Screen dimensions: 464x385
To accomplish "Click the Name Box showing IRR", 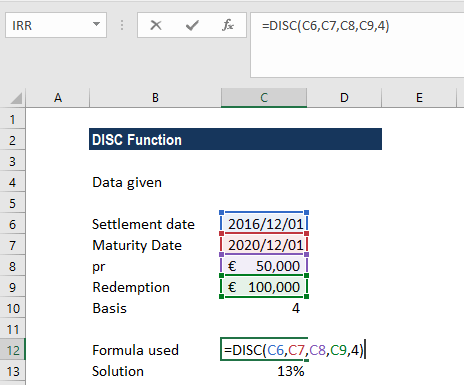I will point(56,25).
